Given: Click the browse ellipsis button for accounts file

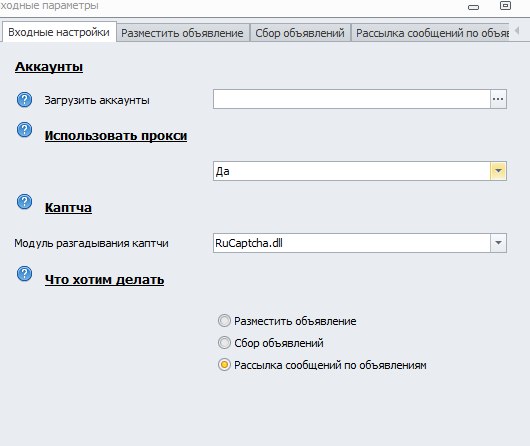Looking at the screenshot, I should pos(498,99).
